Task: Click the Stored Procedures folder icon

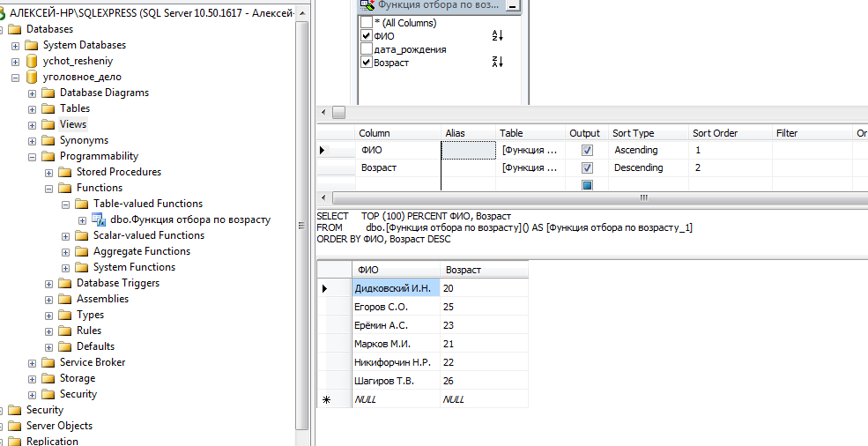Action: [64, 172]
